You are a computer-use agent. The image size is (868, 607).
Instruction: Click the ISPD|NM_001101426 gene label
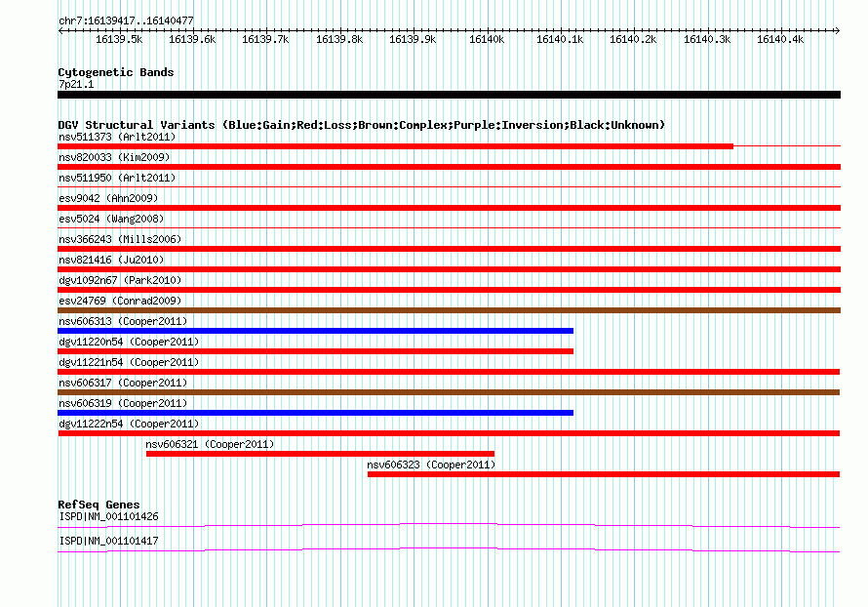pos(108,516)
